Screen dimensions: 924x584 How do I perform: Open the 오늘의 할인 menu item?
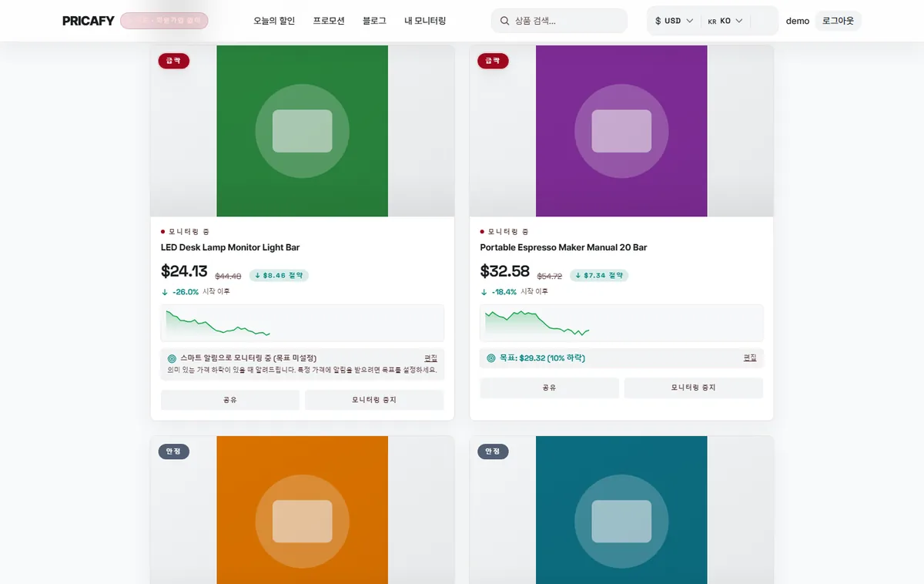coord(274,21)
